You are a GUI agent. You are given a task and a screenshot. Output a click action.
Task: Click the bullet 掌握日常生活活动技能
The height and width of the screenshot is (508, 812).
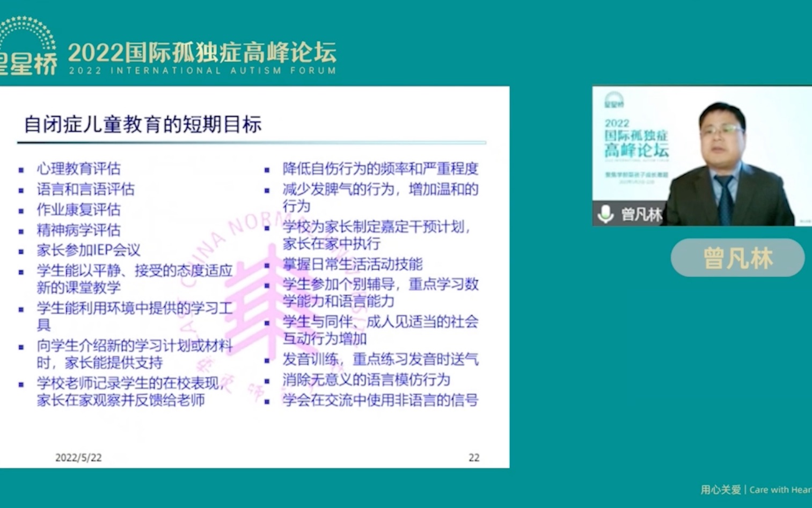tap(353, 264)
